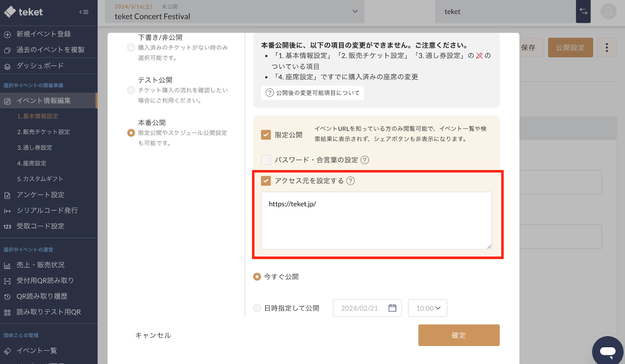625x364 pixels.
Task: Collapse the sidebar using the arrow icon
Action: coord(84,12)
